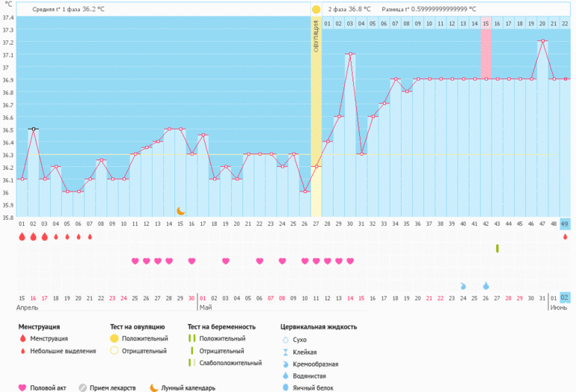Click the Половой акт legend heart icon
The width and height of the screenshot is (576, 392).
coord(22,388)
